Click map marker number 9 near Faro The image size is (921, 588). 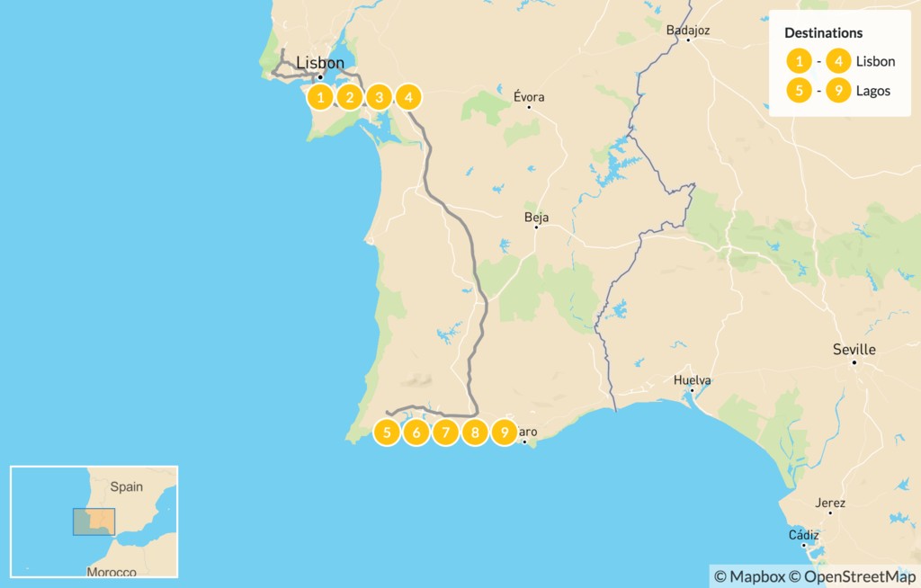pyautogui.click(x=504, y=433)
